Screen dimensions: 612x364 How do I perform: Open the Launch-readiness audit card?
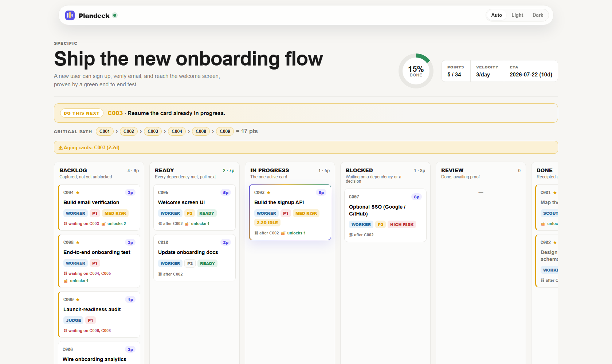click(99, 314)
